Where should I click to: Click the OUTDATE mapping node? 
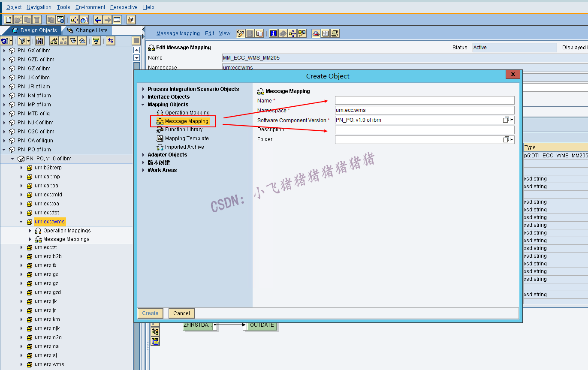[x=262, y=325]
